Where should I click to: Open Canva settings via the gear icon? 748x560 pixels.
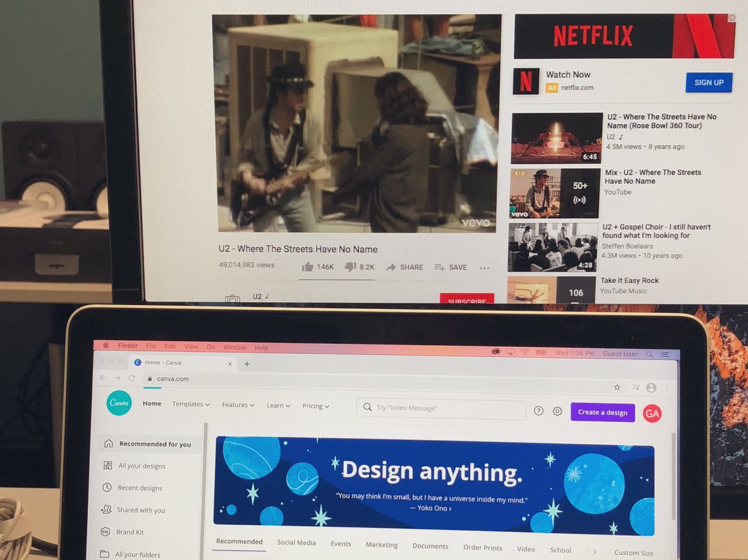[x=557, y=411]
